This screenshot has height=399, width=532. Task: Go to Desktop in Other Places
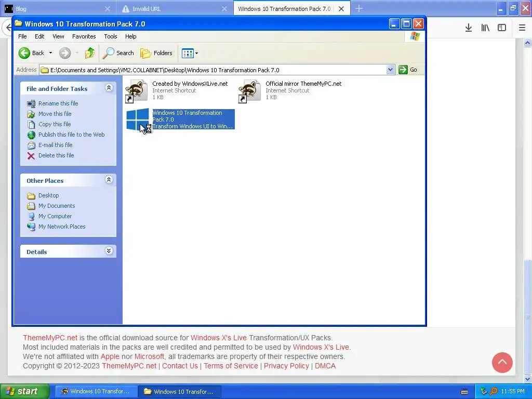click(x=48, y=195)
